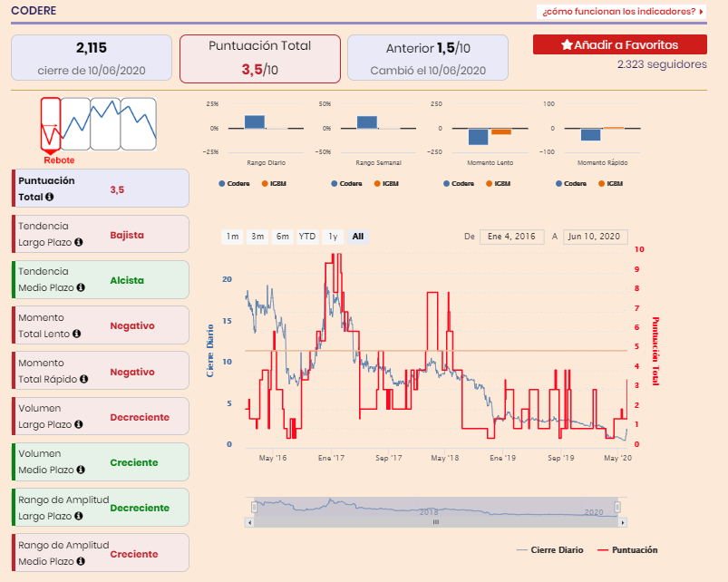The image size is (728, 582).
Task: Click the Rebote phase cycle diagram
Action: [98, 124]
